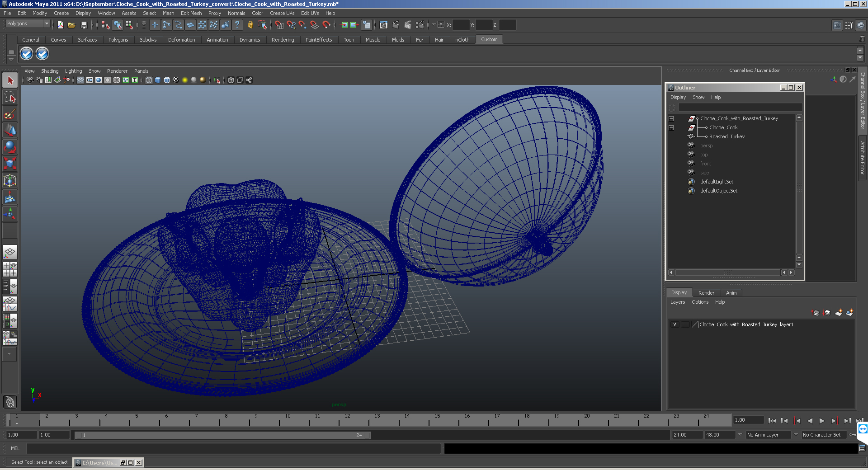Viewport: 868px width, 470px height.
Task: Choose the Paint Selection tool
Action: (10, 113)
